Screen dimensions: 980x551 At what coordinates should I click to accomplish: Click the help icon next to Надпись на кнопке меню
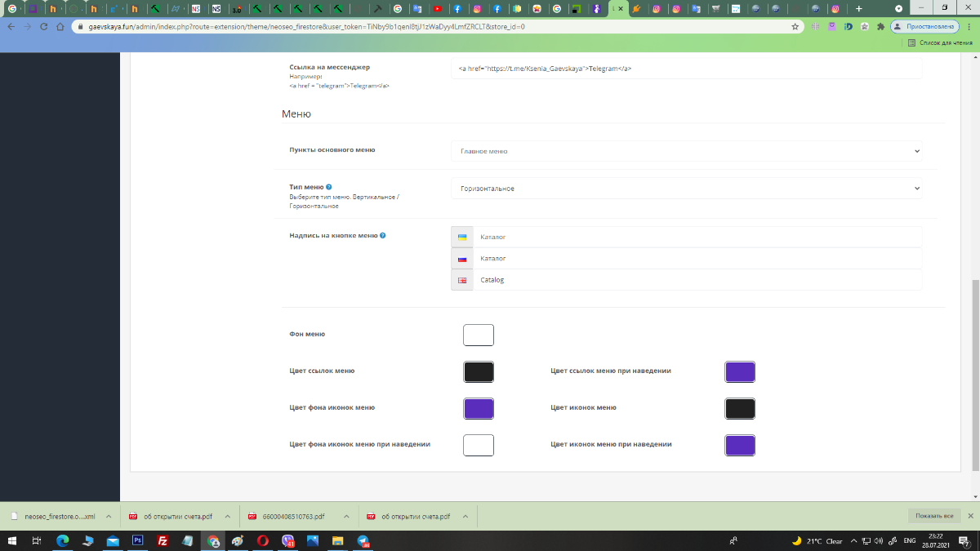(x=382, y=235)
